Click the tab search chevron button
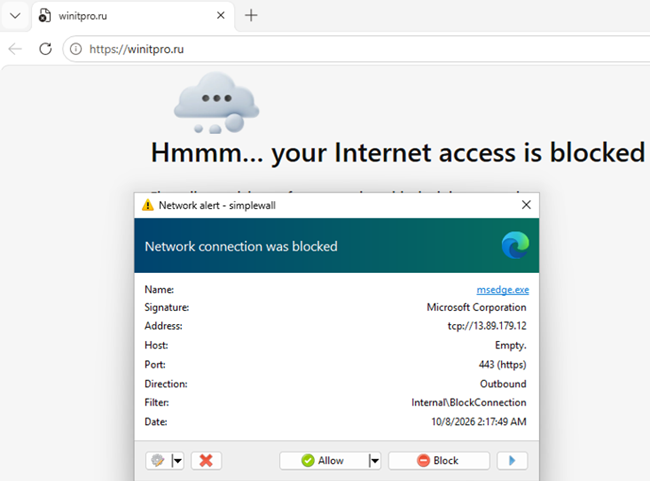This screenshot has width=650, height=481. point(15,16)
